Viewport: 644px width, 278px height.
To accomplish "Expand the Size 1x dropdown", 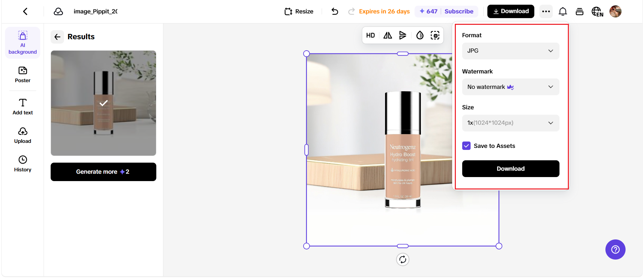I will pyautogui.click(x=510, y=123).
